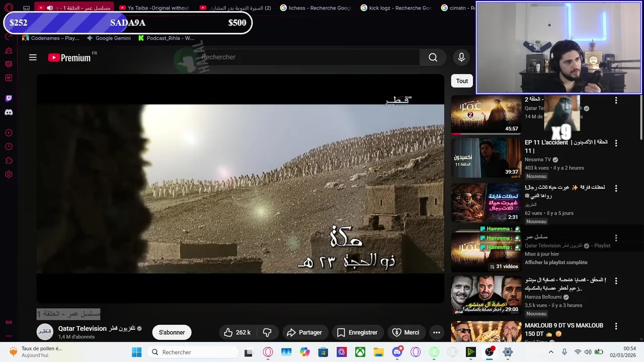644x362 pixels.
Task: Open the EP 11 L'accident thumbnail
Action: pyautogui.click(x=486, y=158)
